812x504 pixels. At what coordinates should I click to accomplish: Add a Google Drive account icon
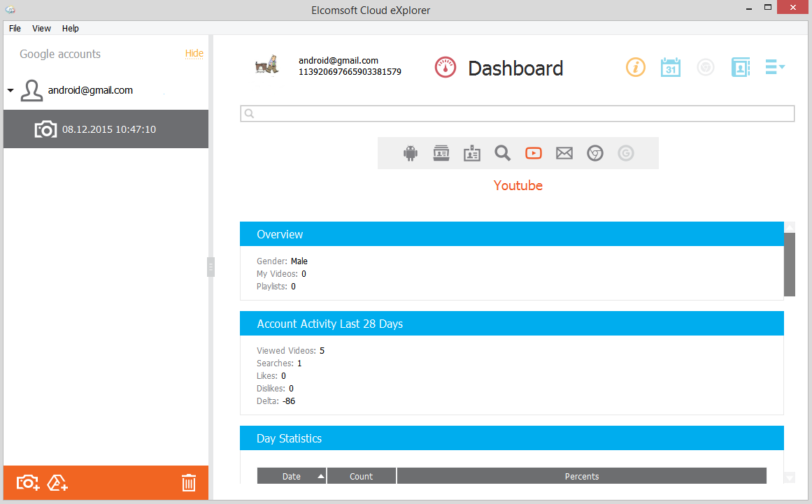[x=57, y=483]
